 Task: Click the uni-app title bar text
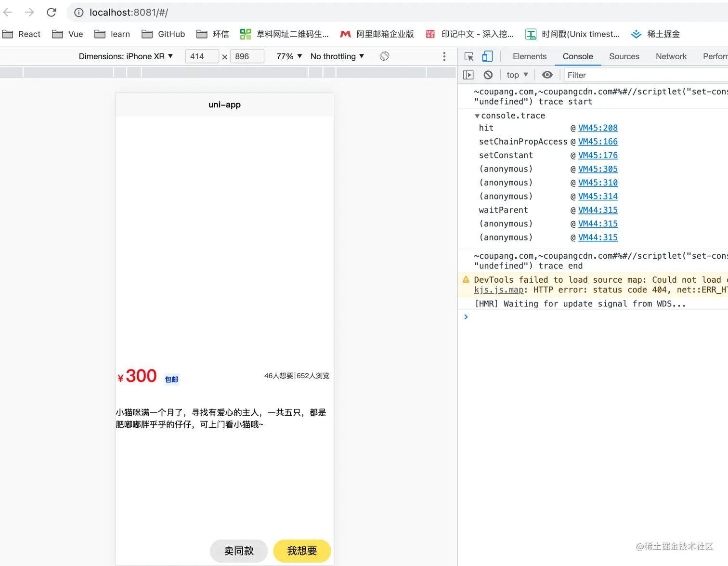(224, 105)
